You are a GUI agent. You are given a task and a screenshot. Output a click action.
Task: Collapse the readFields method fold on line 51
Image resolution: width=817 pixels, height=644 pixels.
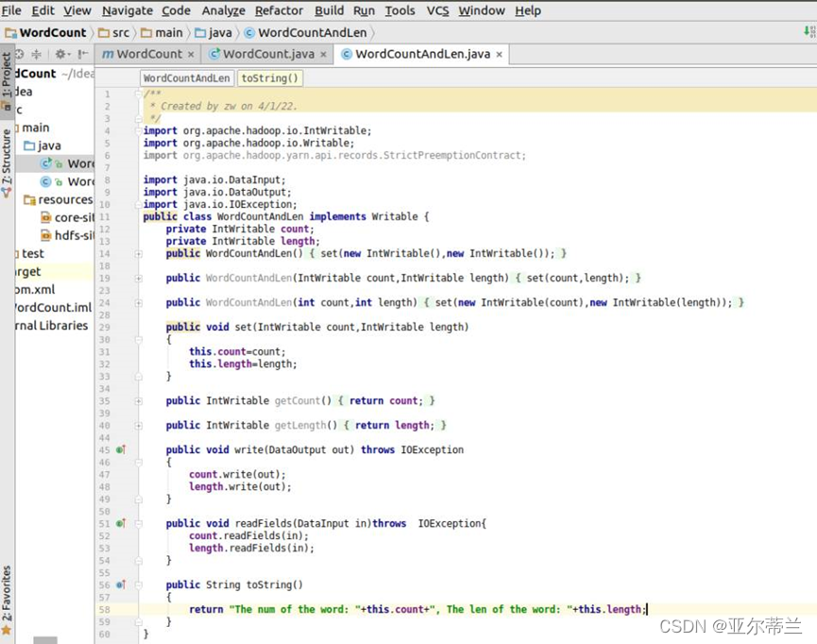(x=139, y=524)
